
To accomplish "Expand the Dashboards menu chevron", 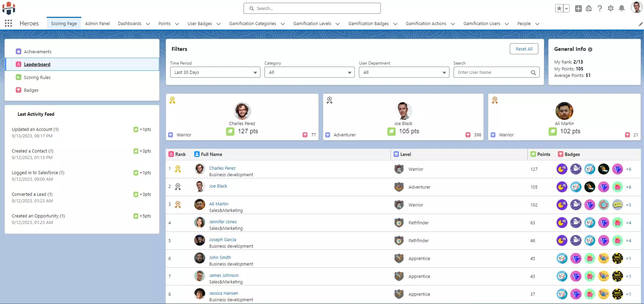I will [x=148, y=24].
